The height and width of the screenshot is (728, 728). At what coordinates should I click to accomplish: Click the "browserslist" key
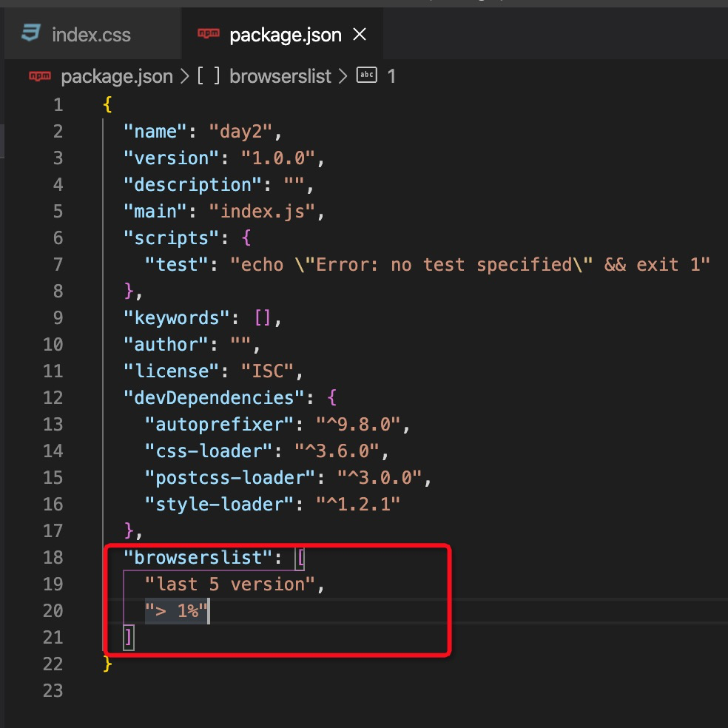coord(198,558)
